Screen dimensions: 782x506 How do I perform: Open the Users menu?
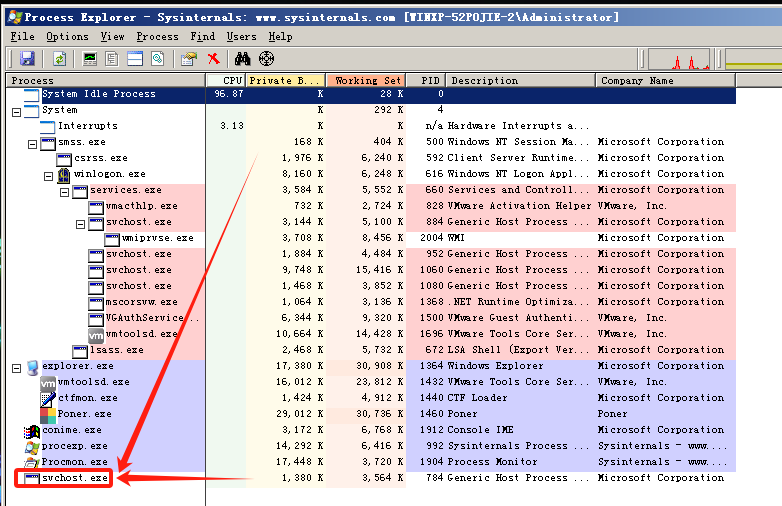pyautogui.click(x=241, y=37)
